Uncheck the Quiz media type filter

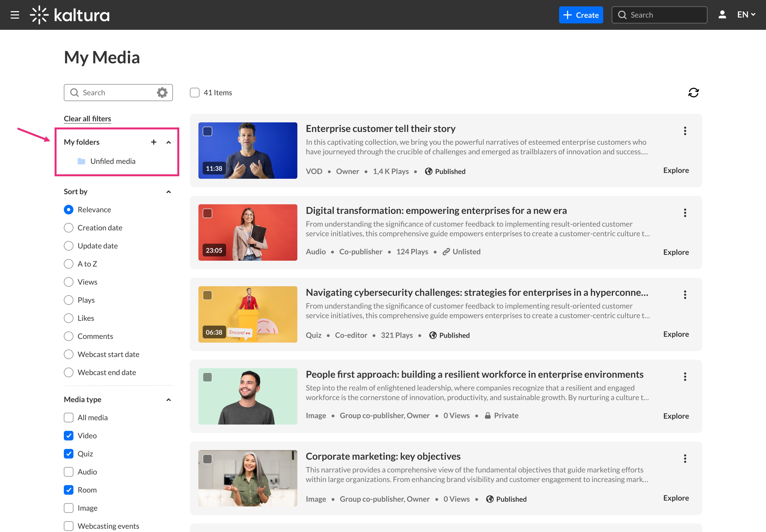click(x=69, y=454)
